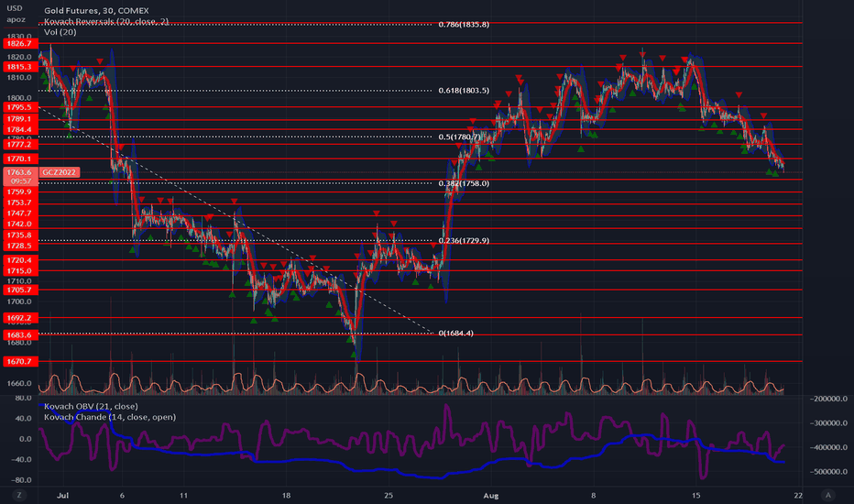The image size is (854, 504).
Task: Click the 0.236(1729.9) Fibonacci label
Action: [x=464, y=241]
